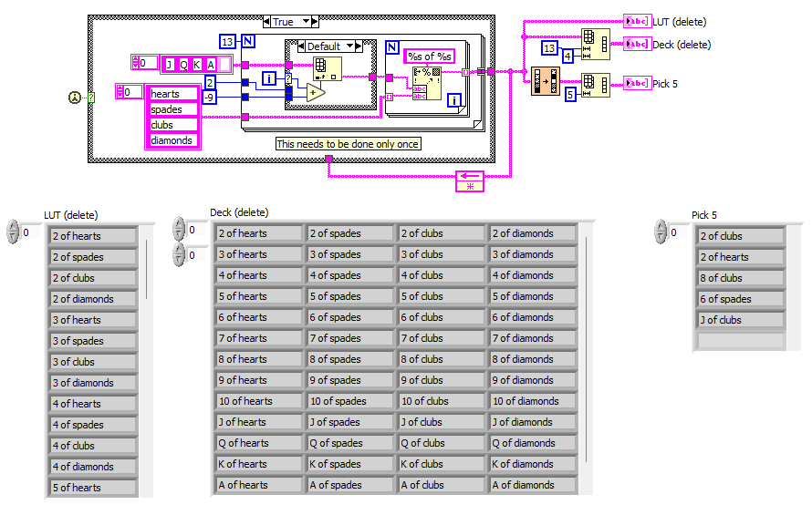Click 'Q of diamonds' in Deck (delete)
The width and height of the screenshot is (812, 505).
pos(532,443)
